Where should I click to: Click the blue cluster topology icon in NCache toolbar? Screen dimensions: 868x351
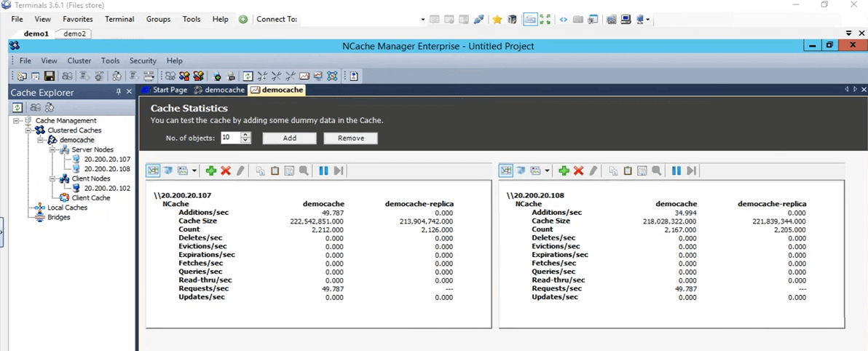332,76
